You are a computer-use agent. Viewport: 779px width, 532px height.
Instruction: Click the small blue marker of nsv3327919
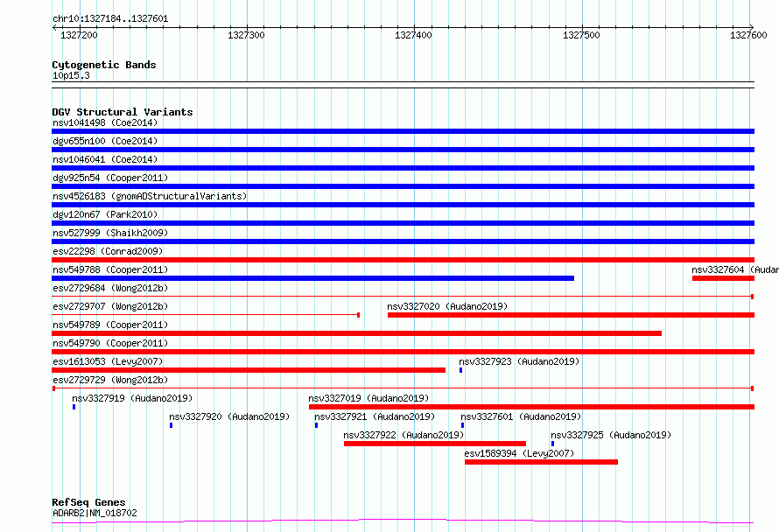tap(74, 407)
